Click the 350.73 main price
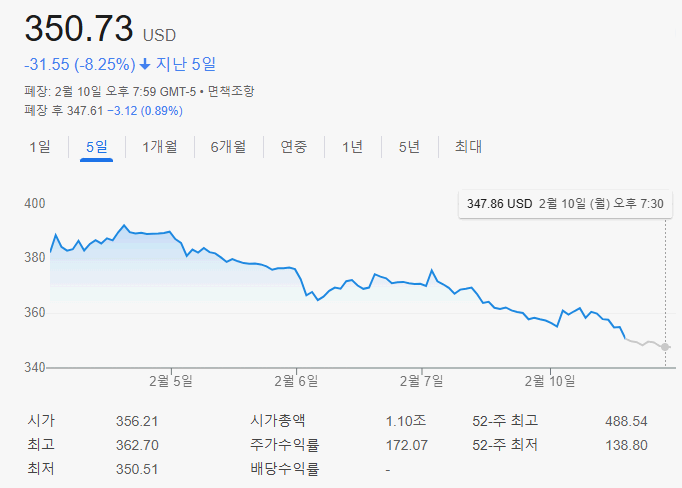Image resolution: width=682 pixels, height=488 pixels. click(x=79, y=29)
